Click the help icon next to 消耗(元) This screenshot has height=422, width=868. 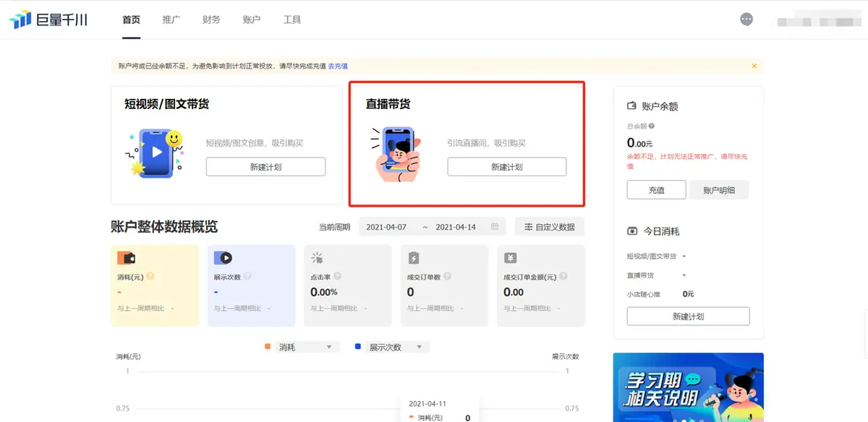tap(150, 276)
